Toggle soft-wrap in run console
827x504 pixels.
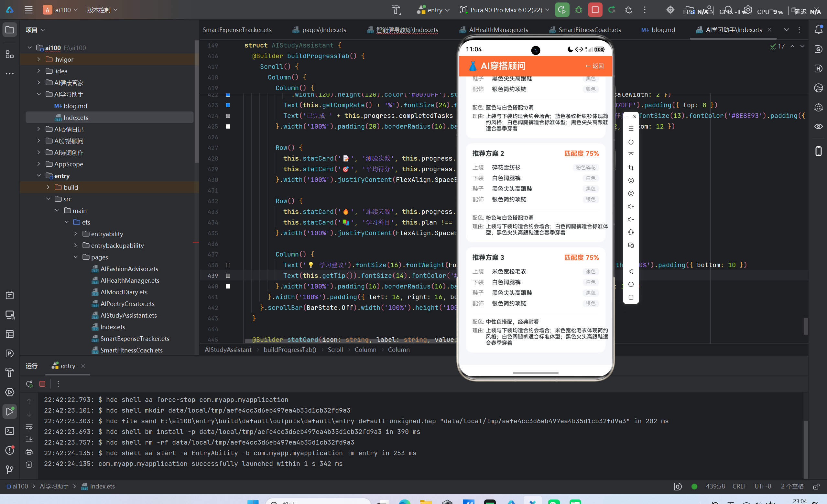point(29,426)
